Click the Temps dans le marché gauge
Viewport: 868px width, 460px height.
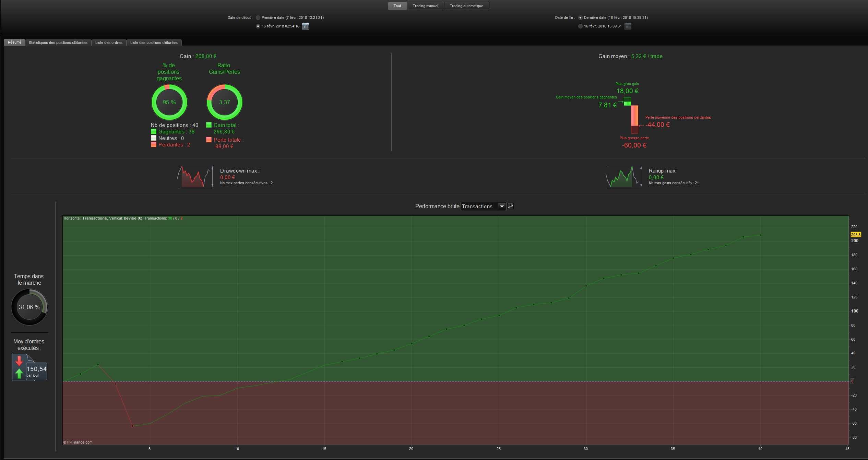29,307
